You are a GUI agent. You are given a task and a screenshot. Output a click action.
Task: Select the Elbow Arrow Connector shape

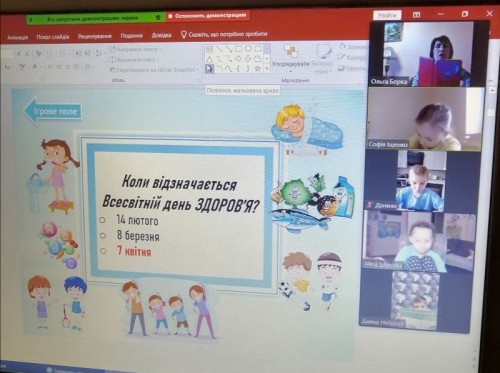[x=229, y=59]
